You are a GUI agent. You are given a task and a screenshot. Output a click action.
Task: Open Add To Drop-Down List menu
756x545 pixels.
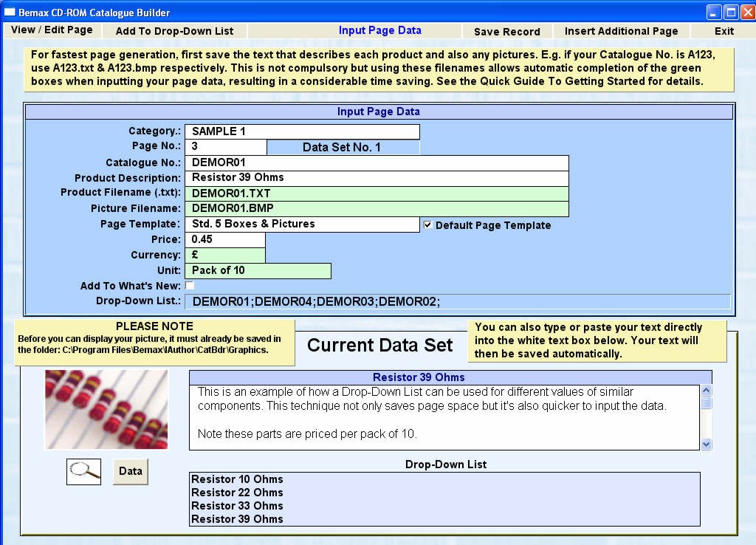pos(174,31)
